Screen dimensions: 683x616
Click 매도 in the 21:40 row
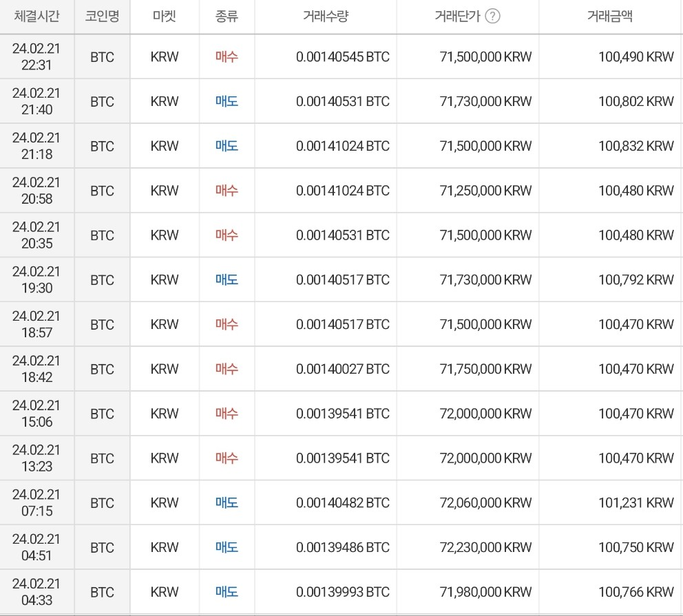[227, 101]
